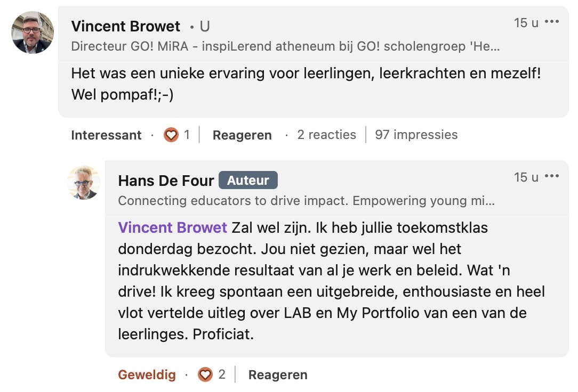
Task: Click the heart reaction icon with count 1
Action: pos(171,135)
